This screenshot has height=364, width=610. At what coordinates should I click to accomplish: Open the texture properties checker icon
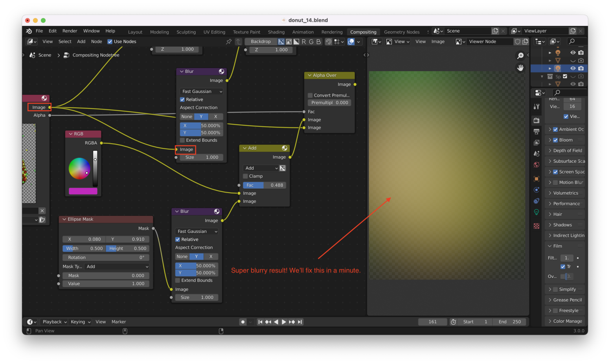point(537,226)
